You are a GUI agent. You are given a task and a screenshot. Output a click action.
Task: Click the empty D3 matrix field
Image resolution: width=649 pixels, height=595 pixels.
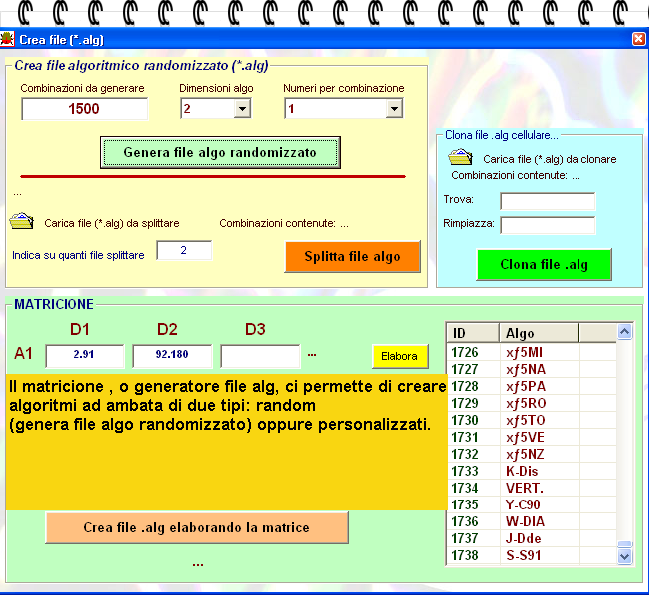tap(260, 356)
